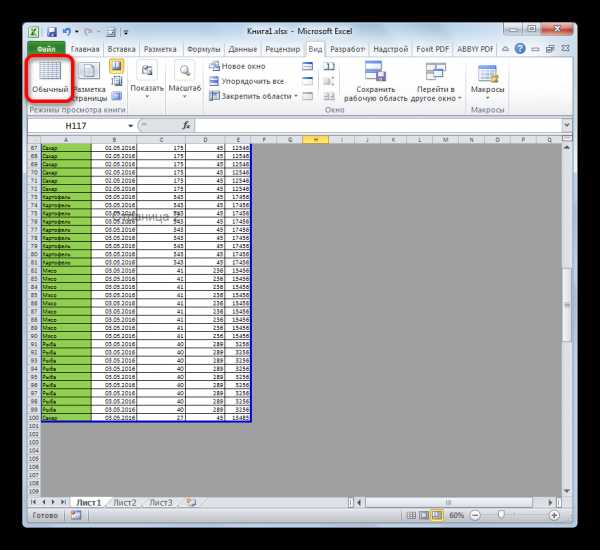This screenshot has height=550, width=600.
Task: Click the vertical scrollbar up arrow
Action: coord(567,148)
